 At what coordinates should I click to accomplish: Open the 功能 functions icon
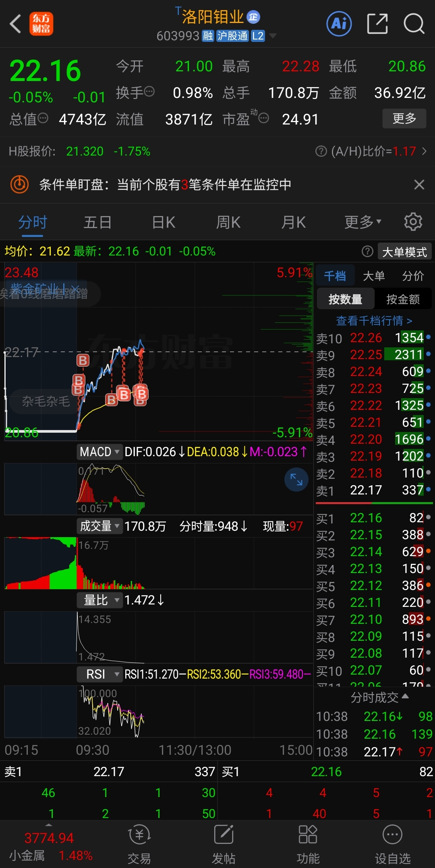(308, 844)
